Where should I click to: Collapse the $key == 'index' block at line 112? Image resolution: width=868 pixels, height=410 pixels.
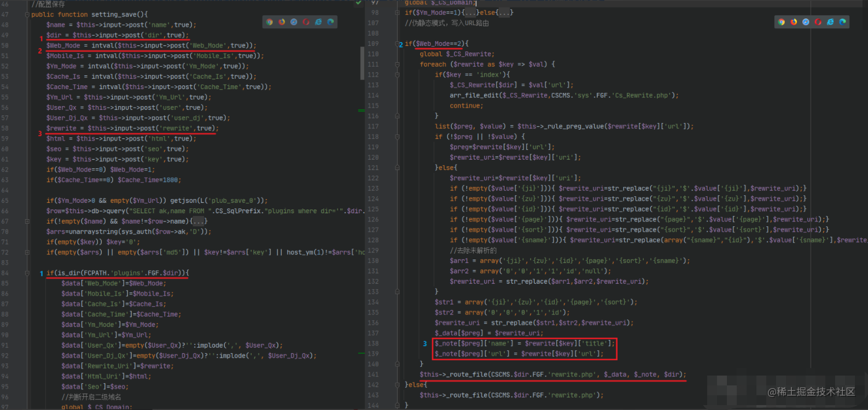click(397, 75)
